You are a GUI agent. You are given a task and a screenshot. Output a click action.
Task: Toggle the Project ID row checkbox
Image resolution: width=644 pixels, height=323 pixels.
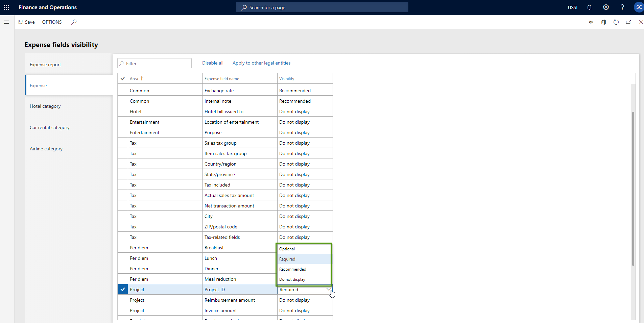(122, 289)
